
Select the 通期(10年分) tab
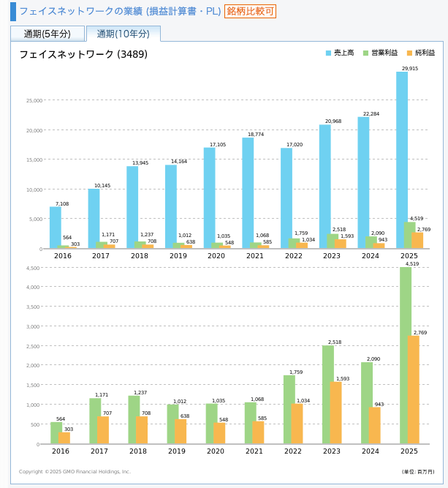pos(123,34)
